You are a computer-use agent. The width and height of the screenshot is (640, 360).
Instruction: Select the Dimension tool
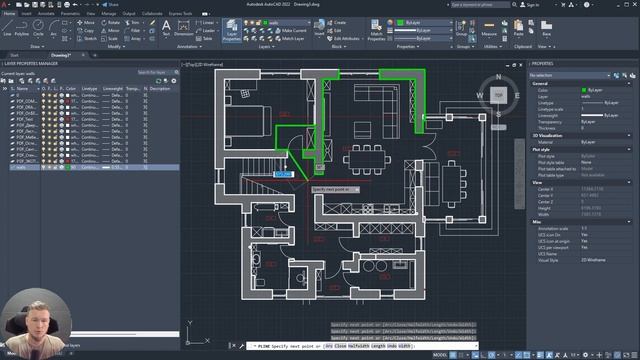click(184, 28)
